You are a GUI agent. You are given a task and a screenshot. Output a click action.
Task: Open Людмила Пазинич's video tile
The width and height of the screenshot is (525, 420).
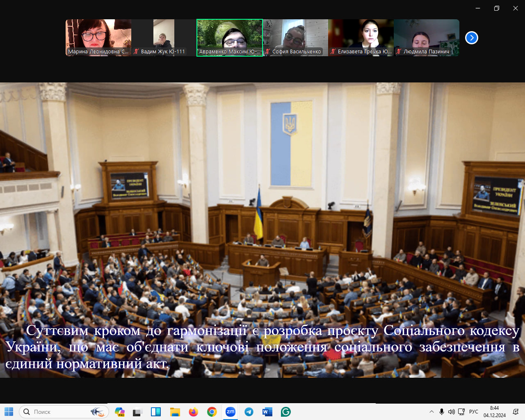(x=427, y=37)
